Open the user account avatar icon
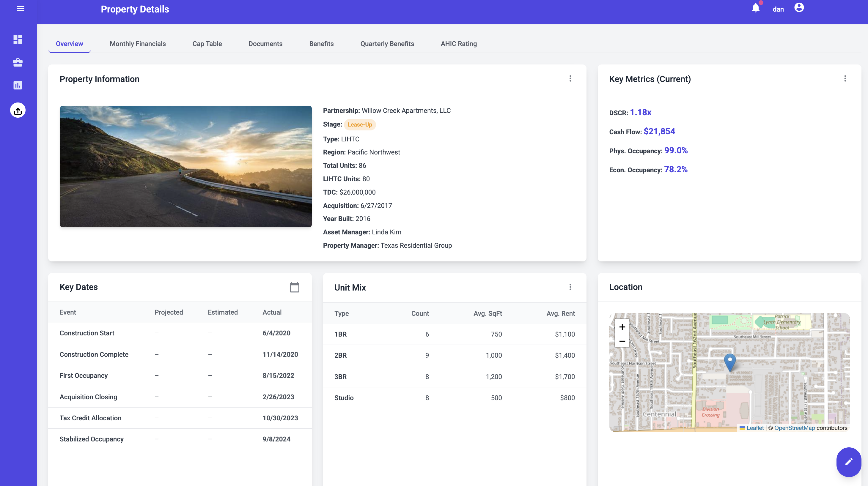868x486 pixels. tap(799, 8)
